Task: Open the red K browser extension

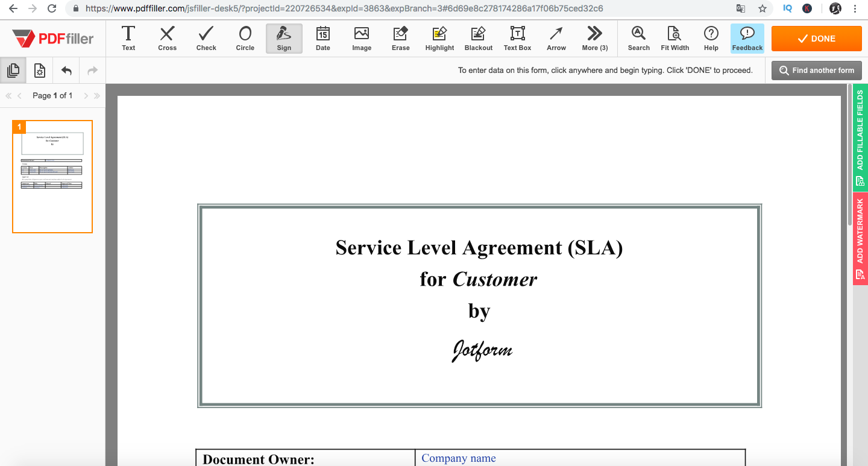Action: pos(807,8)
